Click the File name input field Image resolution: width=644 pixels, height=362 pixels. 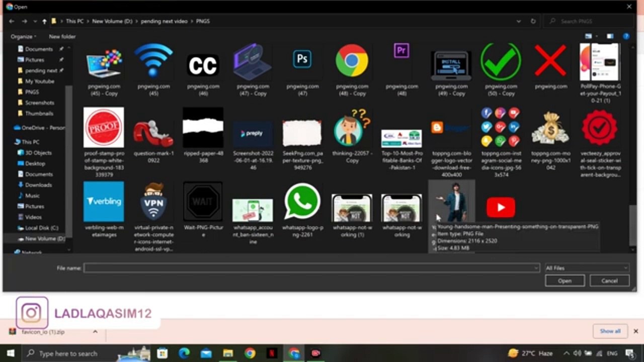(311, 268)
